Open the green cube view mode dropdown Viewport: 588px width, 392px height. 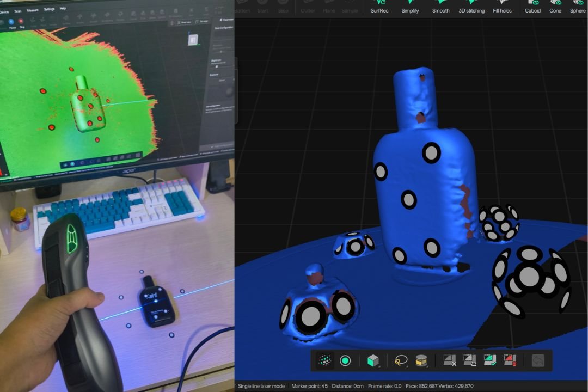[373, 360]
